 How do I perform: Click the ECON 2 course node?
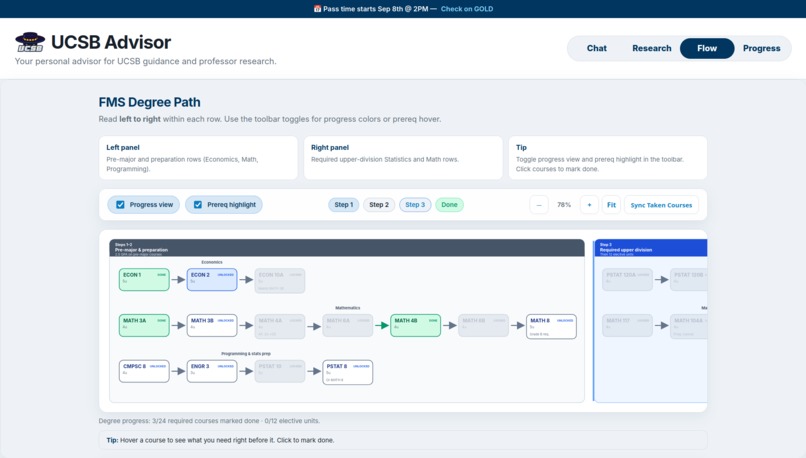pos(212,280)
